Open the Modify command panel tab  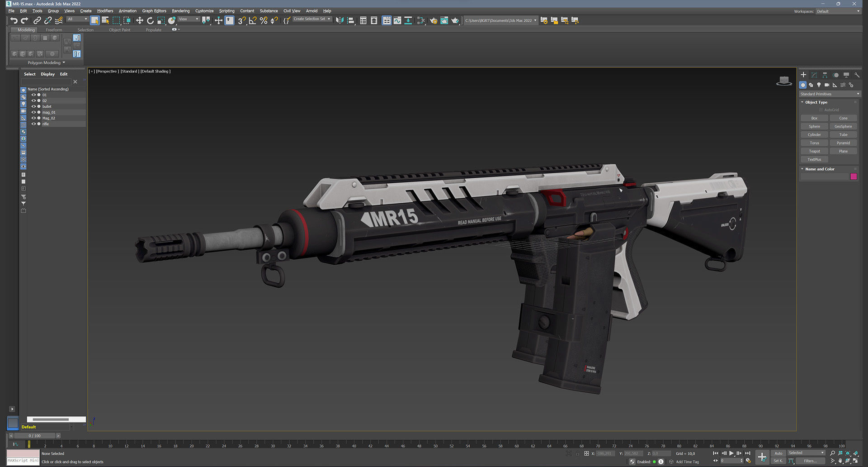(x=814, y=75)
